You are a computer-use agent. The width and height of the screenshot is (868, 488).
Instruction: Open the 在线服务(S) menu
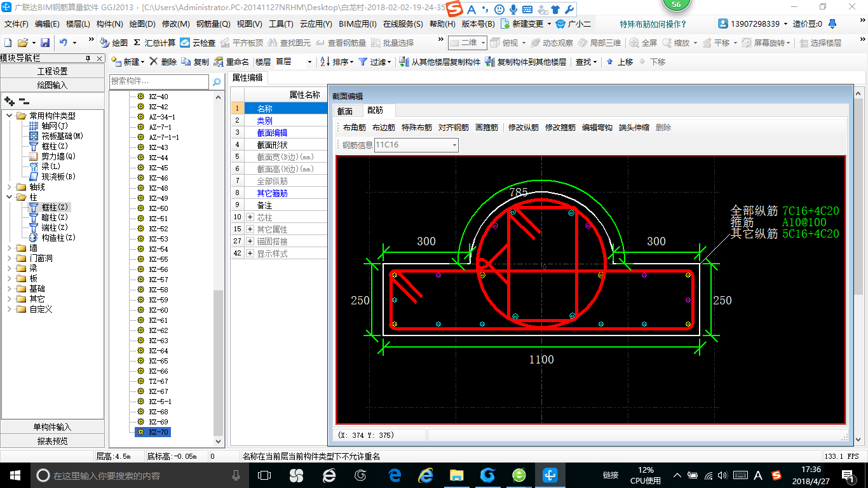click(x=403, y=24)
